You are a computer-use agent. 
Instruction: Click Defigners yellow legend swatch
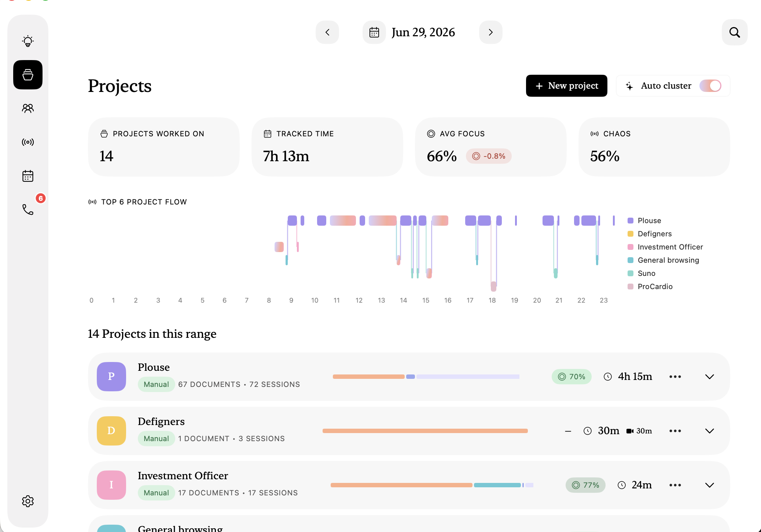[631, 234]
